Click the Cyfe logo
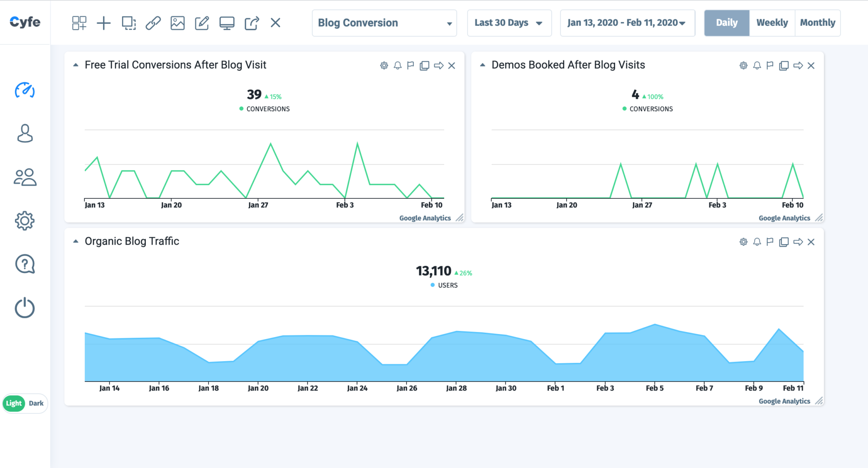The width and height of the screenshot is (868, 468). 25,22
